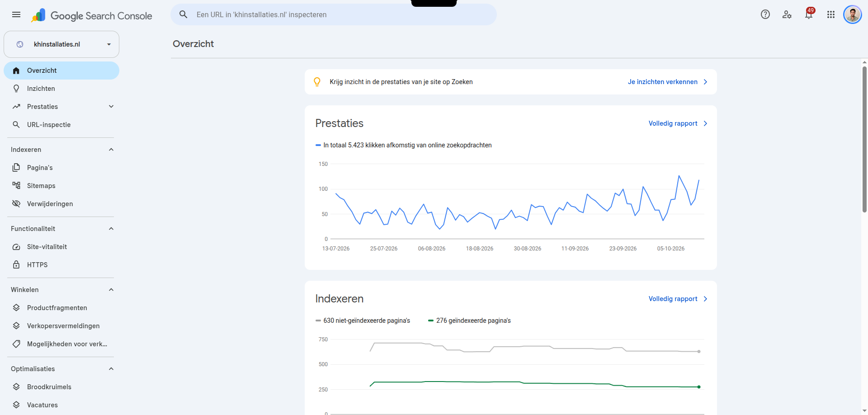Click the 05-10-2026 axis date label
Viewport: 868px width, 415px height.
click(x=671, y=249)
